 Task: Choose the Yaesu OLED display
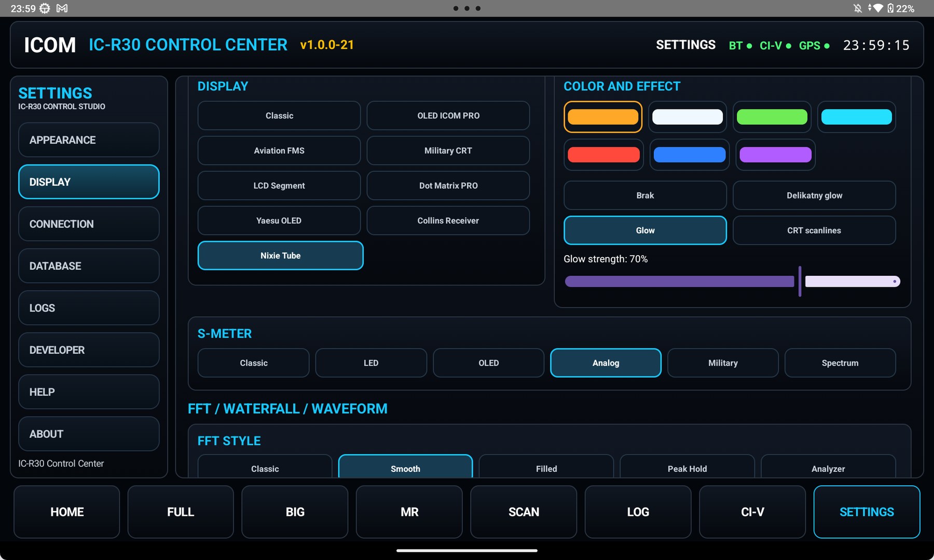(x=279, y=220)
